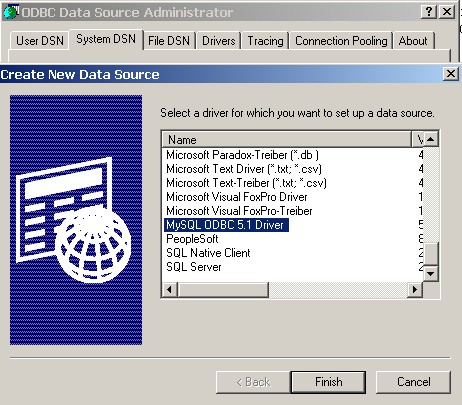Select the PeopleSoft driver
Image resolution: width=462 pixels, height=405 pixels.
click(x=192, y=239)
